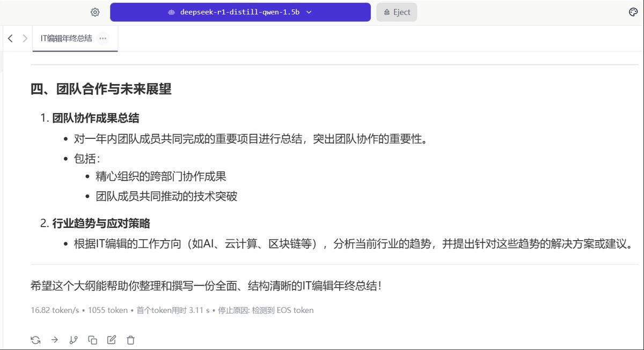Open the application settings gear
Image resolution: width=644 pixels, height=350 pixels.
95,12
